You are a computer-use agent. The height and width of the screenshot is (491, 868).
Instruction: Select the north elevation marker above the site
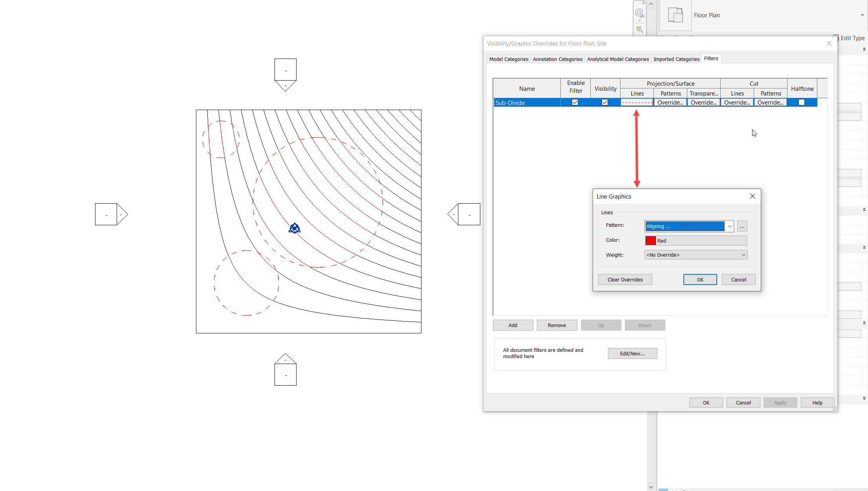(x=286, y=75)
